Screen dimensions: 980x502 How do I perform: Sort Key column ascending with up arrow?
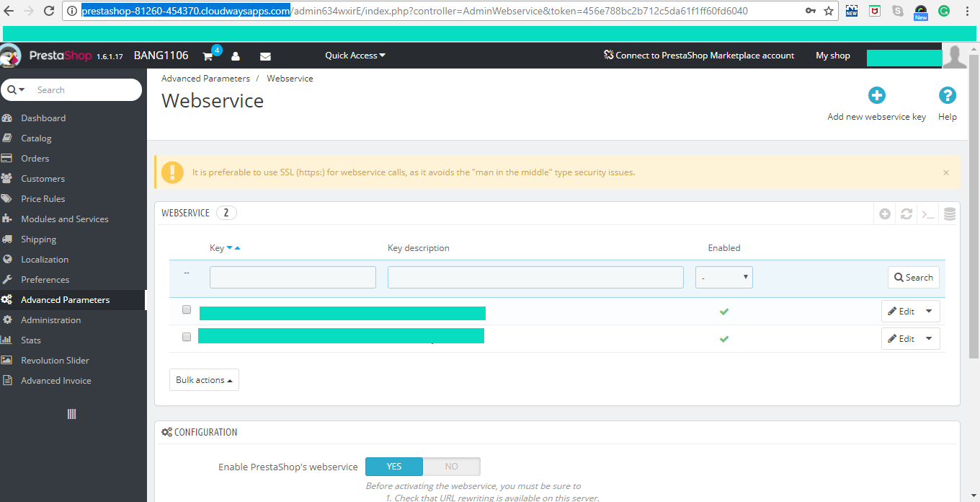click(238, 248)
